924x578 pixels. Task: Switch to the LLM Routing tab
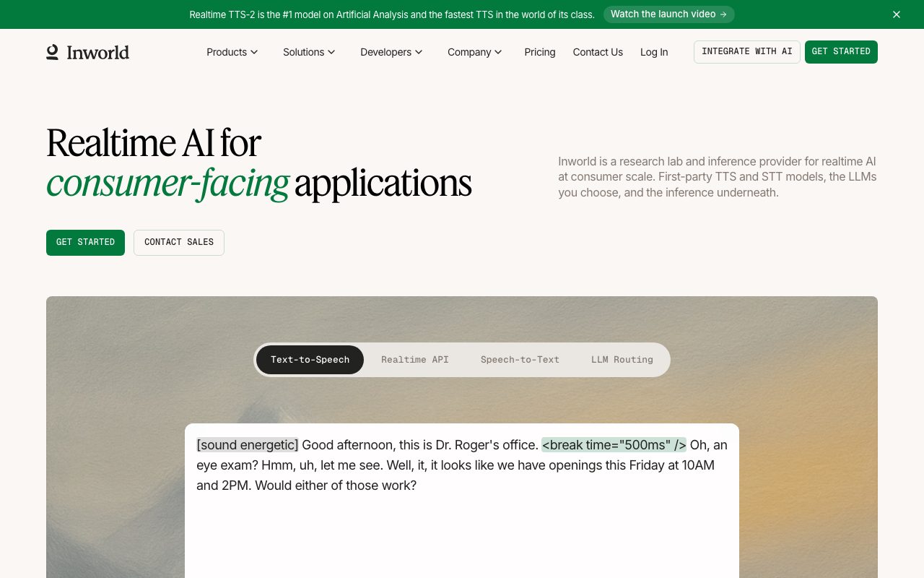[x=622, y=360]
